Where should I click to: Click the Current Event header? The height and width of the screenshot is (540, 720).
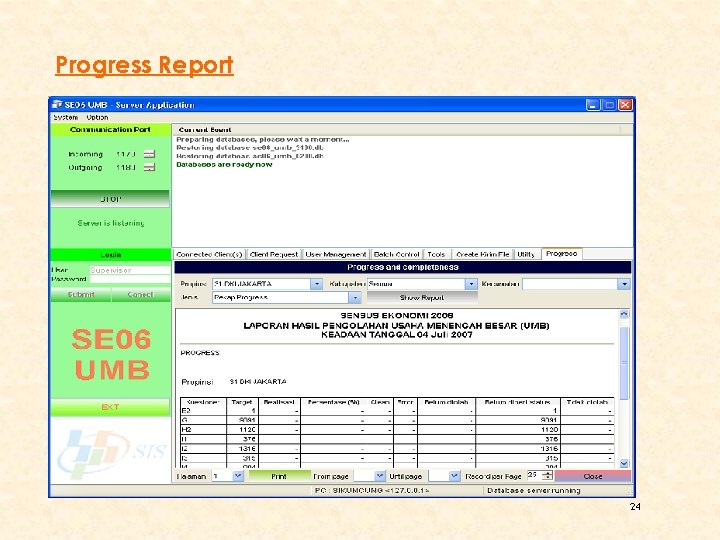[x=205, y=129]
